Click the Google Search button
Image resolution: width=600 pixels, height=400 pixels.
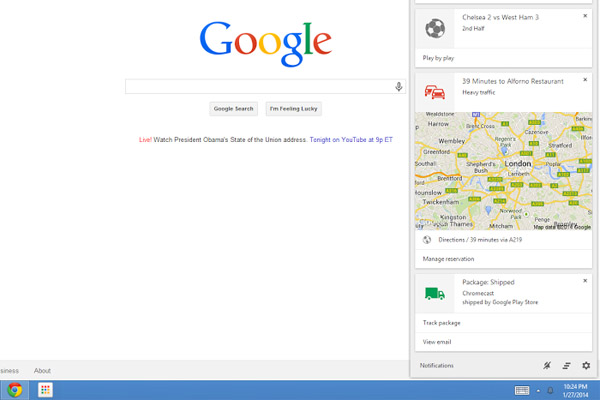[233, 109]
